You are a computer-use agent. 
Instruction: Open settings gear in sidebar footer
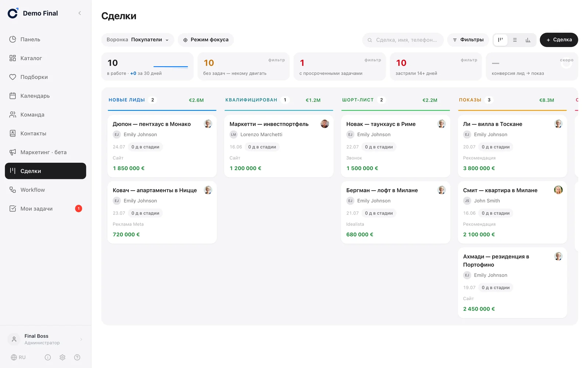[x=62, y=357]
